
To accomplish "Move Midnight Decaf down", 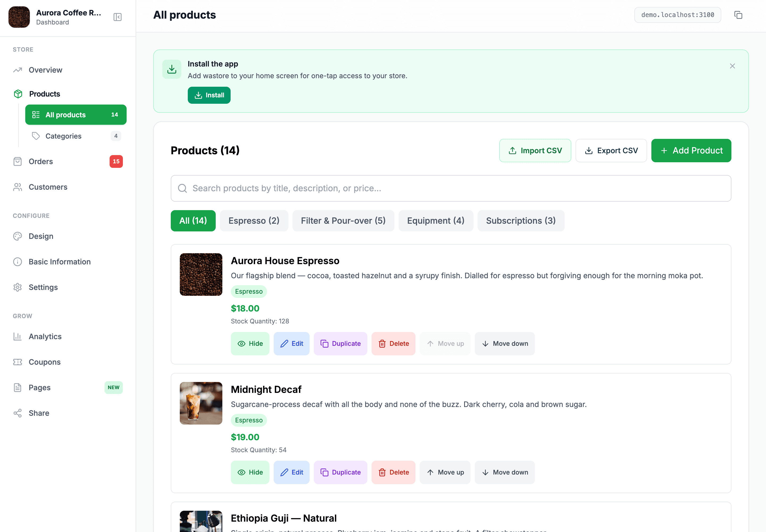I will click(x=505, y=472).
